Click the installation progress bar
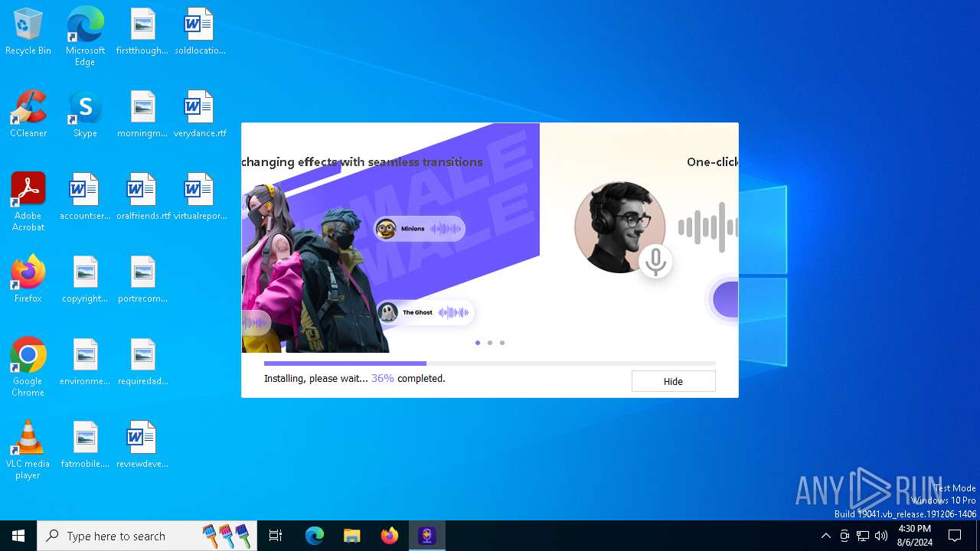 click(490, 364)
